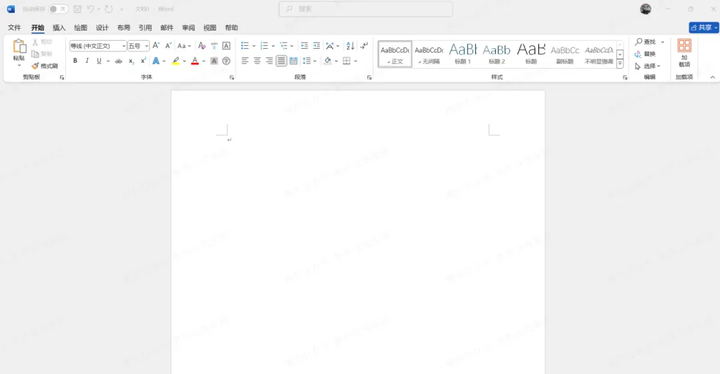Open the numbered list dropdown arrow
The image size is (720, 374).
[x=273, y=45]
